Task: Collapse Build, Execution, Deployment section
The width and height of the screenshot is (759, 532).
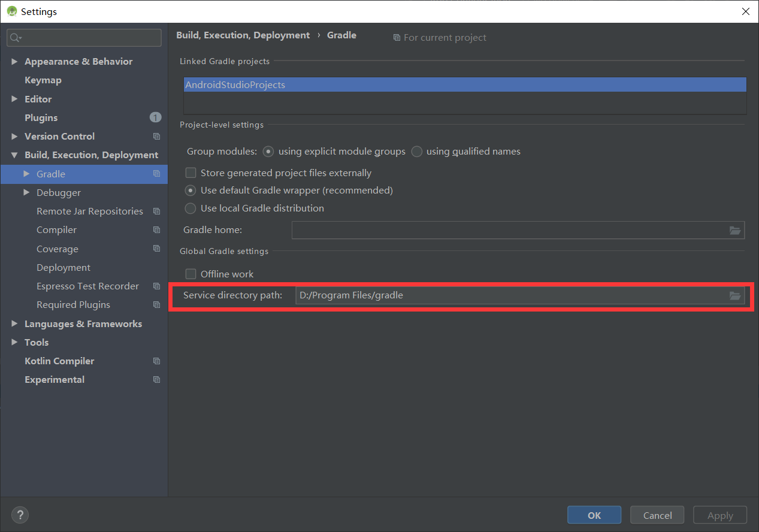Action: 14,155
